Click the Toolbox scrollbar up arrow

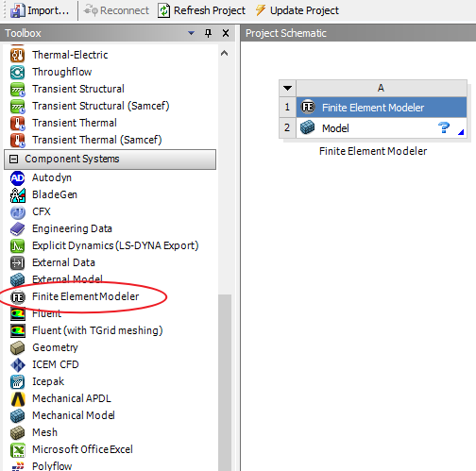224,53
